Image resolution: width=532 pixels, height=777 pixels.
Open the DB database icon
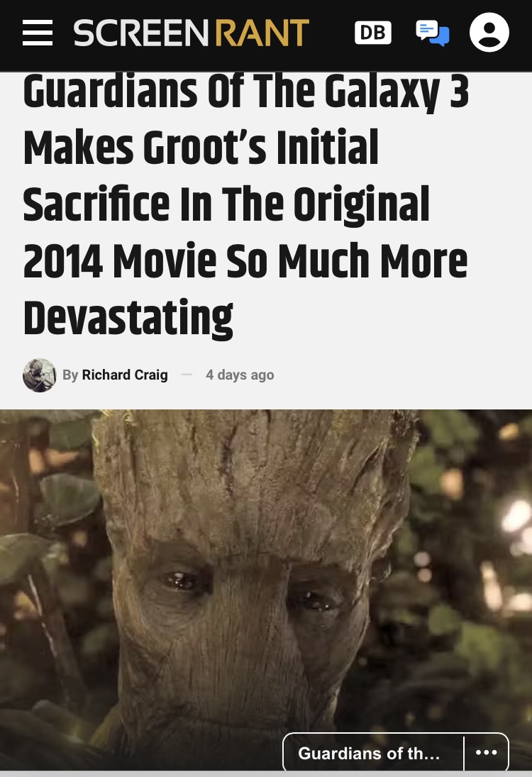click(x=373, y=33)
